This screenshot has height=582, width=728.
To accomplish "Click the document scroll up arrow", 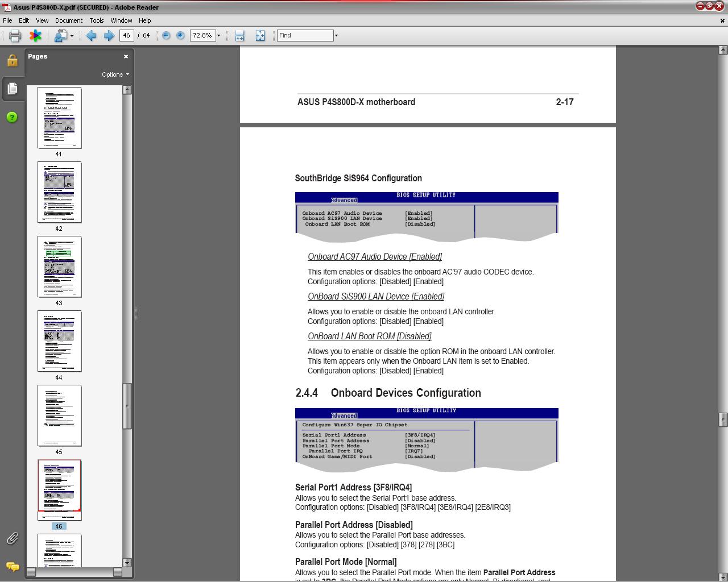I will click(723, 50).
